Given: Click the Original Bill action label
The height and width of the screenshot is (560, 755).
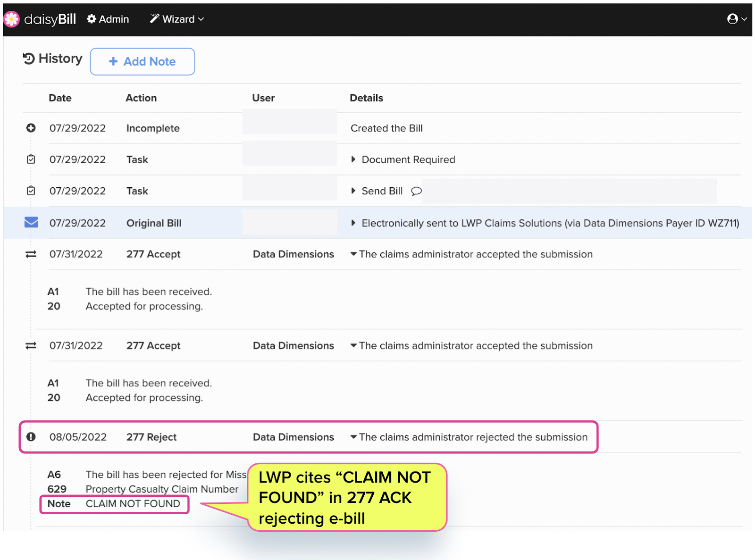Looking at the screenshot, I should click(154, 223).
